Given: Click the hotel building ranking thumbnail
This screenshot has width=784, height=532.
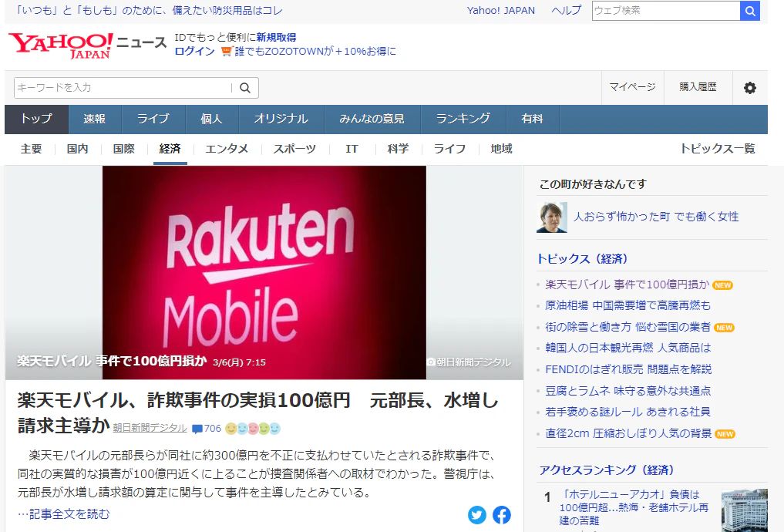Looking at the screenshot, I should click(745, 510).
